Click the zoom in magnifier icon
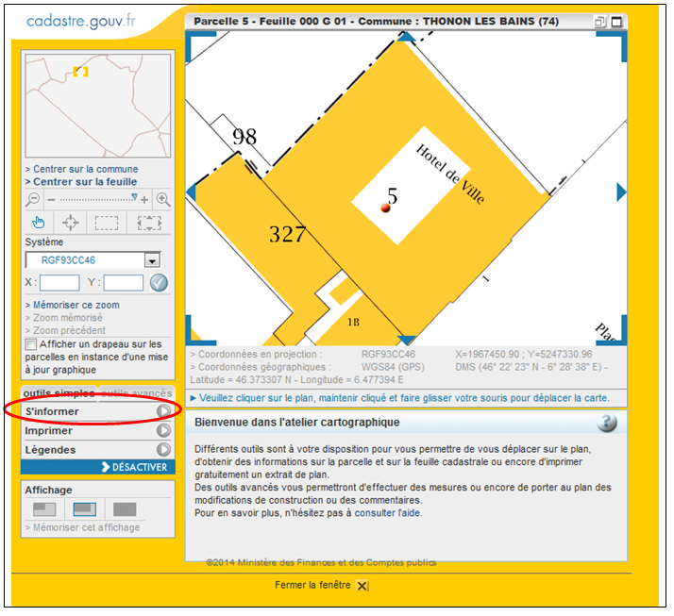Image resolution: width=674 pixels, height=616 pixels. click(x=162, y=199)
